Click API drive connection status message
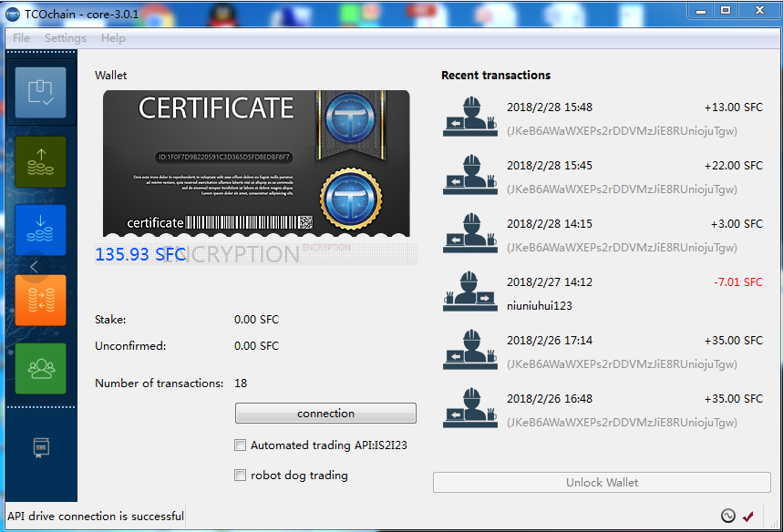The width and height of the screenshot is (783, 532). (96, 516)
